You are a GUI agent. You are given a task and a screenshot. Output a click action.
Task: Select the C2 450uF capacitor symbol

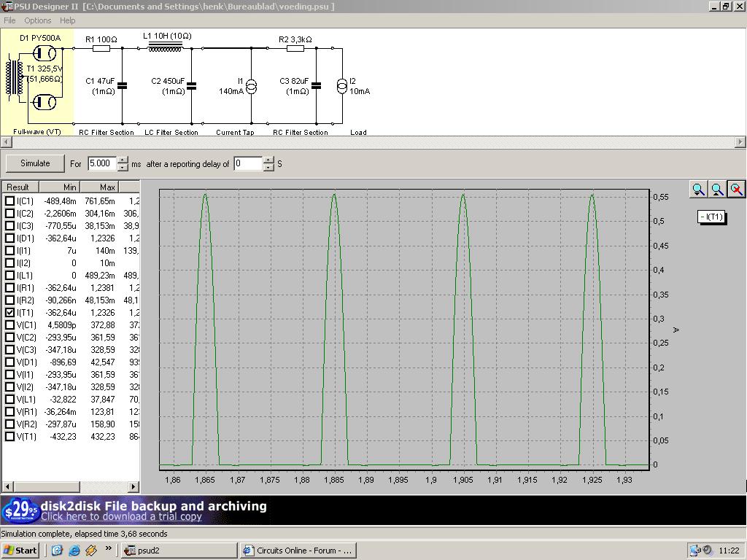[191, 86]
